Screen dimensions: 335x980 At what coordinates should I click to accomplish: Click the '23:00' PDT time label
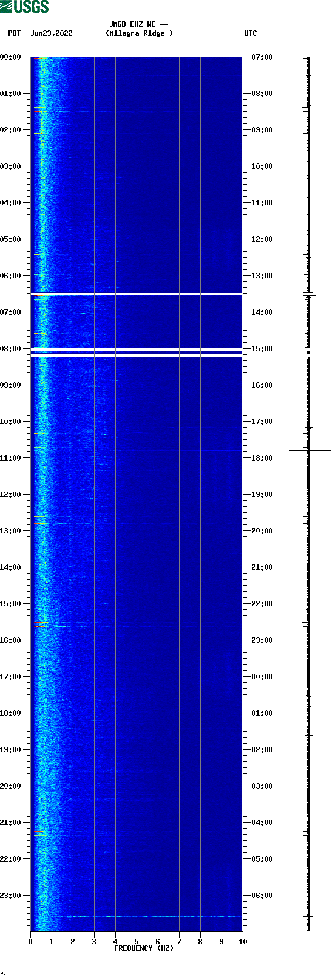point(10,896)
